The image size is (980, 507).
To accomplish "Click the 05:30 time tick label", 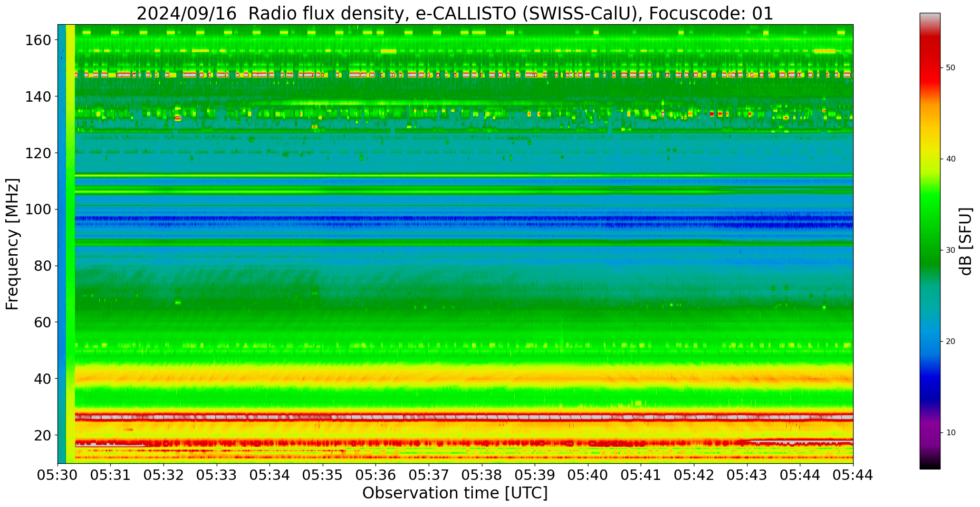I will 58,475.
